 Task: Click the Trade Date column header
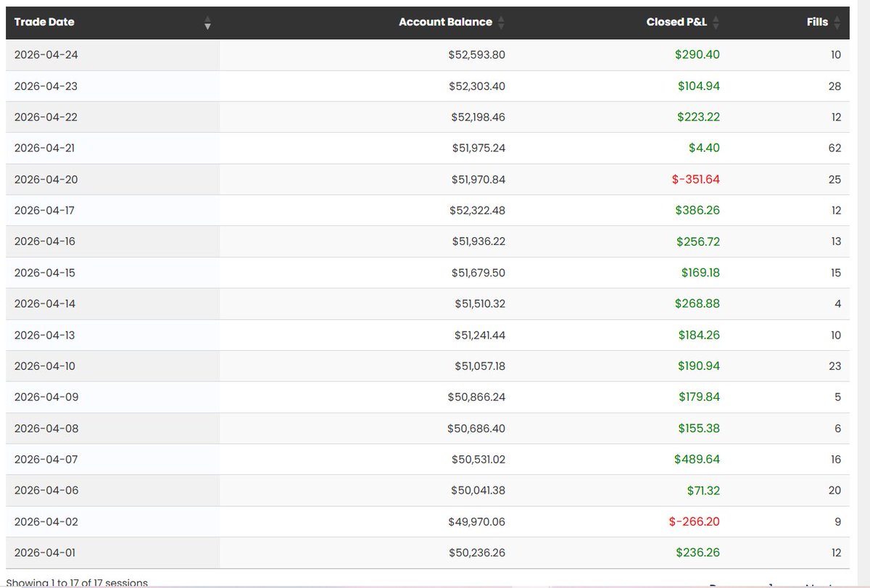pyautogui.click(x=112, y=22)
